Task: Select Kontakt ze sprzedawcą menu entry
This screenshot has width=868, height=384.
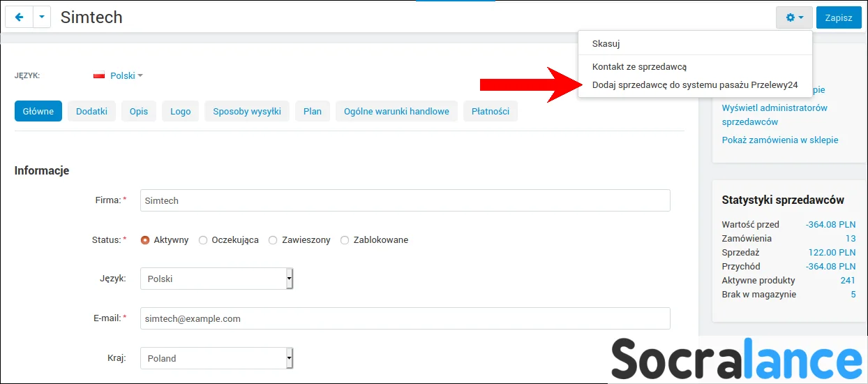Action: click(x=639, y=67)
